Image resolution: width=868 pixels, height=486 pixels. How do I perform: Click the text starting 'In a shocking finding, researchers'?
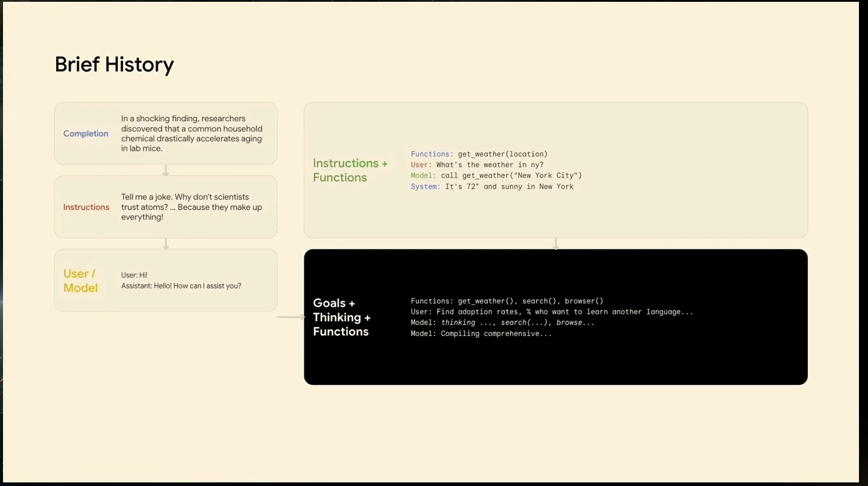(192, 134)
